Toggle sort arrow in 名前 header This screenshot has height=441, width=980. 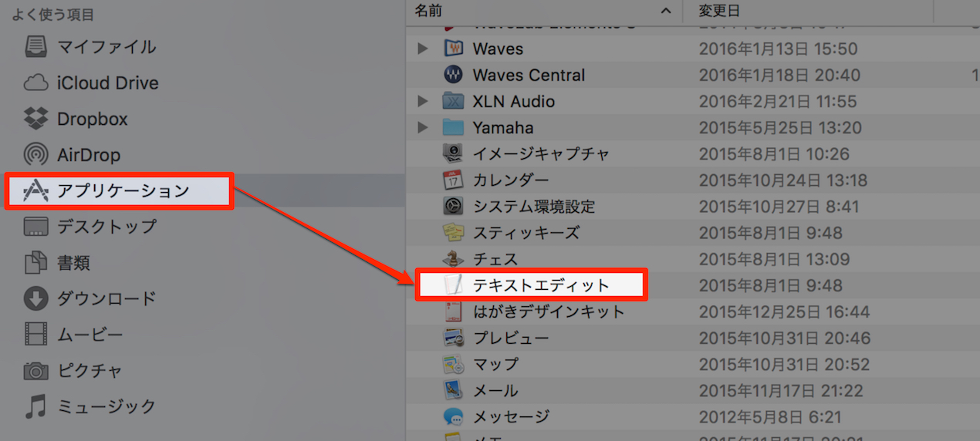pyautogui.click(x=666, y=11)
